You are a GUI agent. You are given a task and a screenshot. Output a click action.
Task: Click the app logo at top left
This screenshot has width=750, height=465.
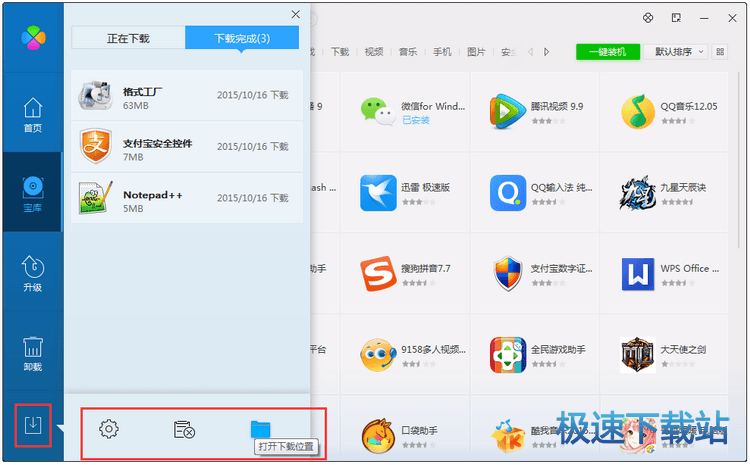point(33,37)
